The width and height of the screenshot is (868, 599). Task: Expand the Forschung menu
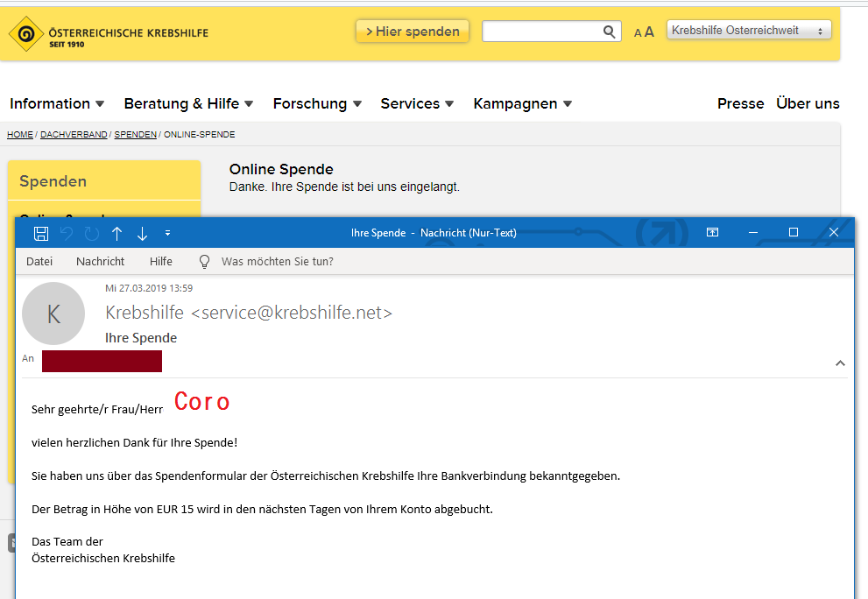tap(317, 103)
